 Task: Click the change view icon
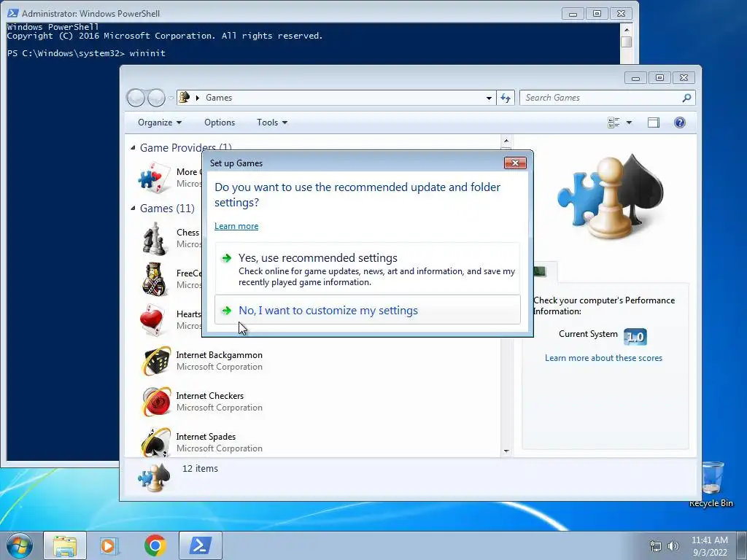click(614, 122)
